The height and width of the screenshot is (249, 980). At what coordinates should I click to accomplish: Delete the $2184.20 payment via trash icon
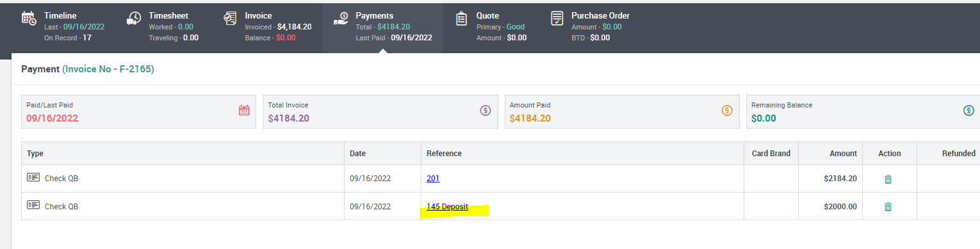tap(888, 179)
